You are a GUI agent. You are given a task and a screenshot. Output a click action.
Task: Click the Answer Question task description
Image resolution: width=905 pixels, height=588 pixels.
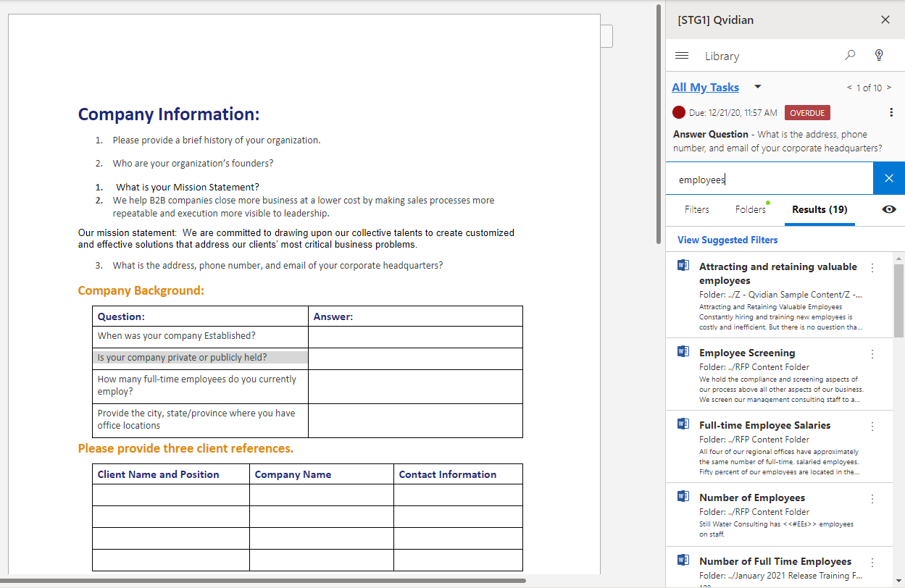777,140
